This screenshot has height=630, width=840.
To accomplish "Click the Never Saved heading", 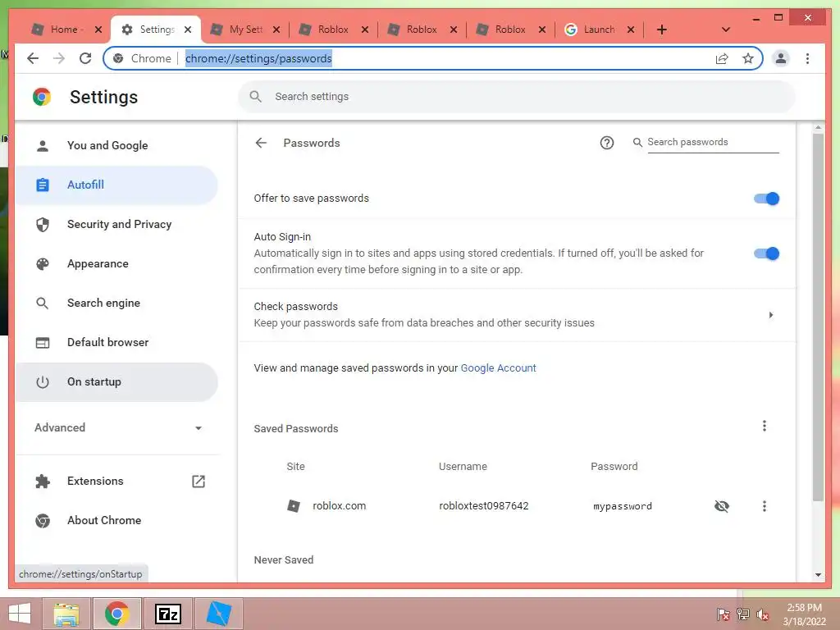I will coord(283,559).
